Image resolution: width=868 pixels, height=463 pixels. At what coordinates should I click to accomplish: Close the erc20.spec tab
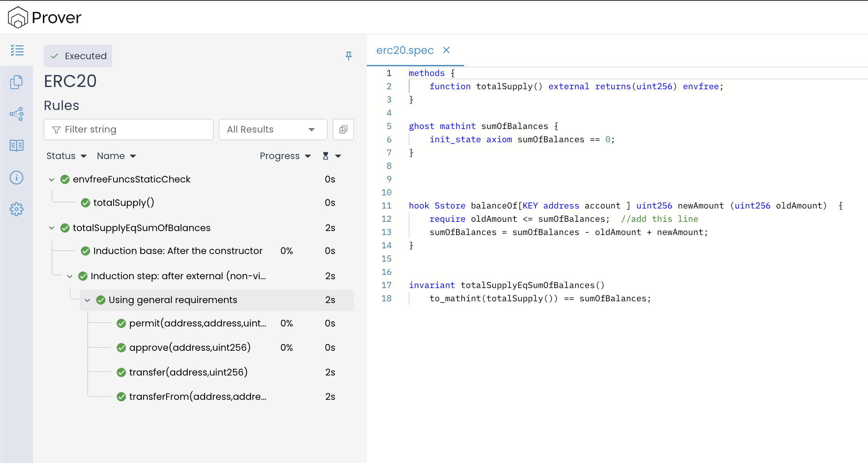[x=446, y=50]
